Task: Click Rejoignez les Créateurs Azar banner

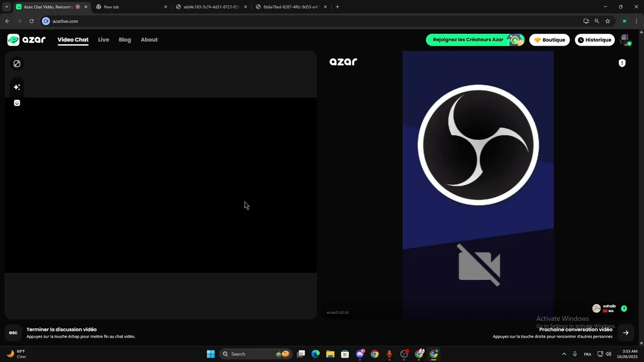Action: pos(475,40)
